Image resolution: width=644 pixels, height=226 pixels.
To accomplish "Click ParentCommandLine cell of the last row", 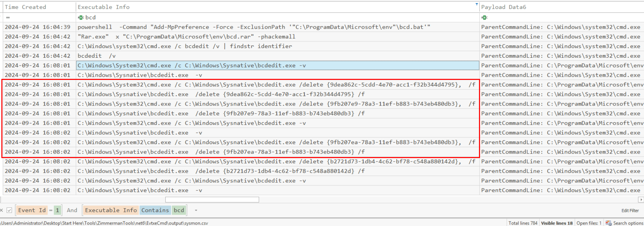I will (x=562, y=190).
